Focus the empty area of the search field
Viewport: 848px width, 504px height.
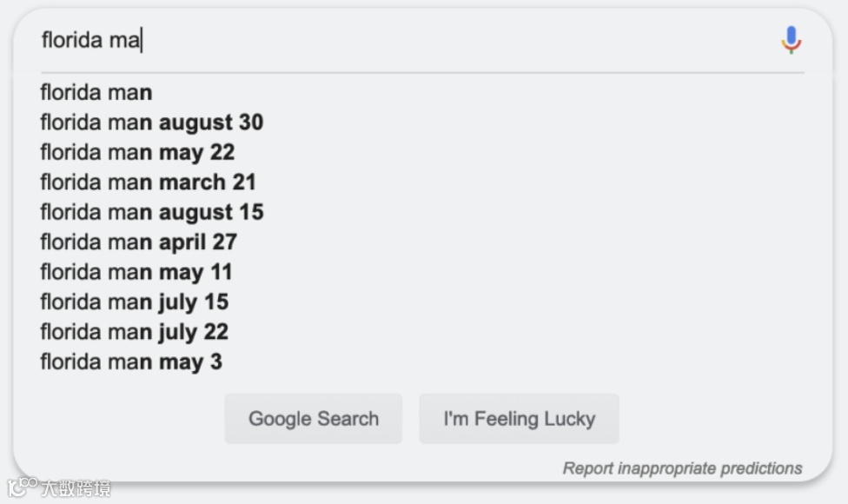click(452, 40)
